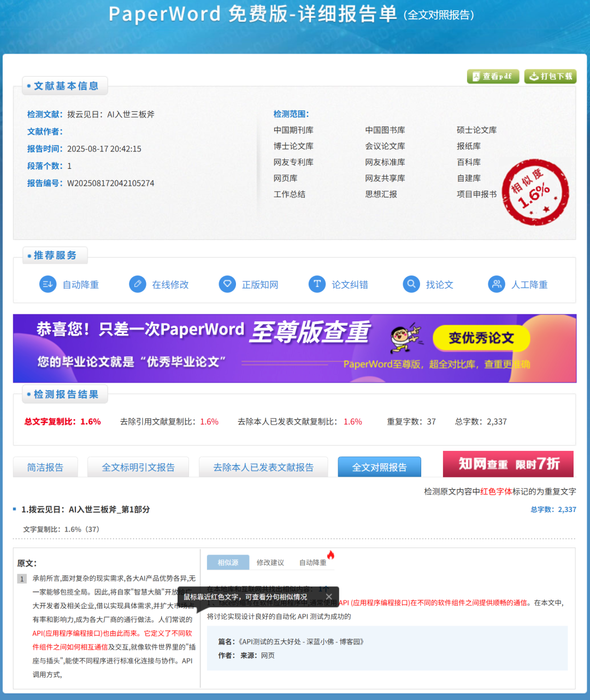Click the 知网查重 限时7折 promotion banner
The width and height of the screenshot is (590, 700).
click(508, 464)
